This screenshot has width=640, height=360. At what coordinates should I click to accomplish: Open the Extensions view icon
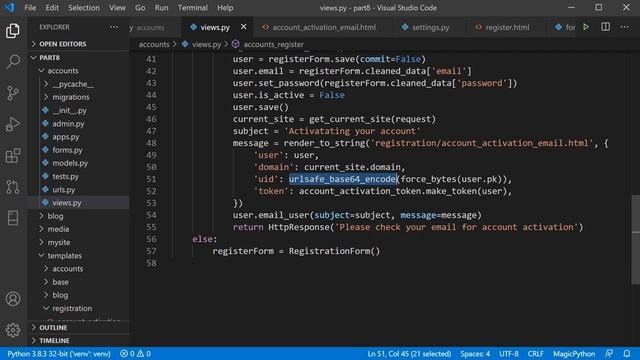(13, 156)
